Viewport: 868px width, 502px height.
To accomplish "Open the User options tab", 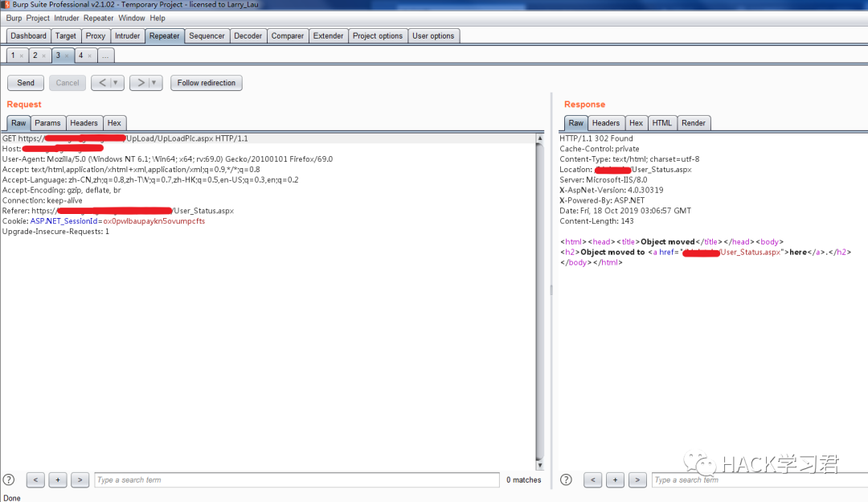I will (433, 36).
